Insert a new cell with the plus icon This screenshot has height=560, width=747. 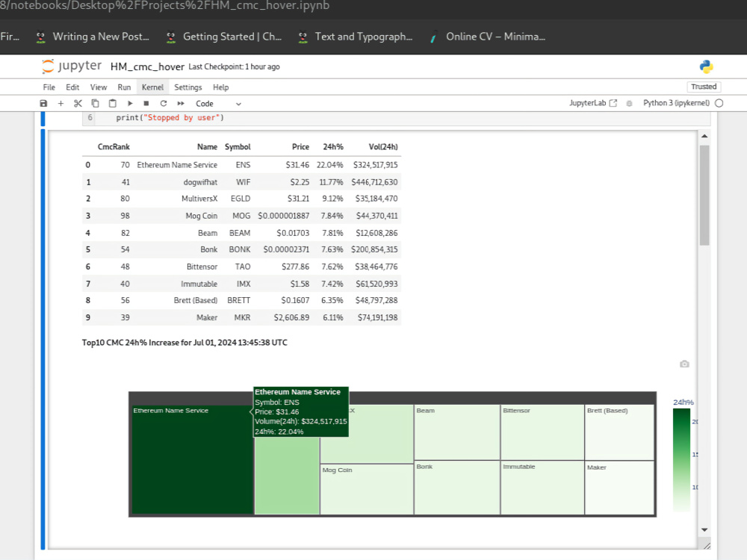click(x=61, y=103)
